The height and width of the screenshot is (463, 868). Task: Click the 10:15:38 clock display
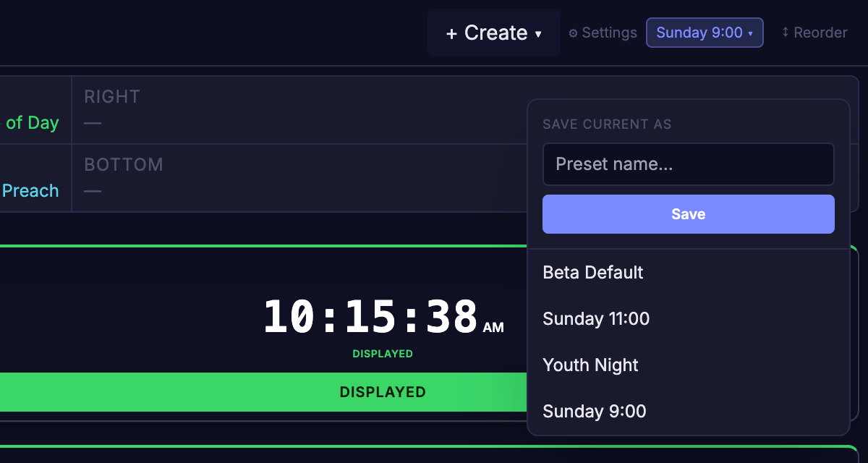point(383,318)
